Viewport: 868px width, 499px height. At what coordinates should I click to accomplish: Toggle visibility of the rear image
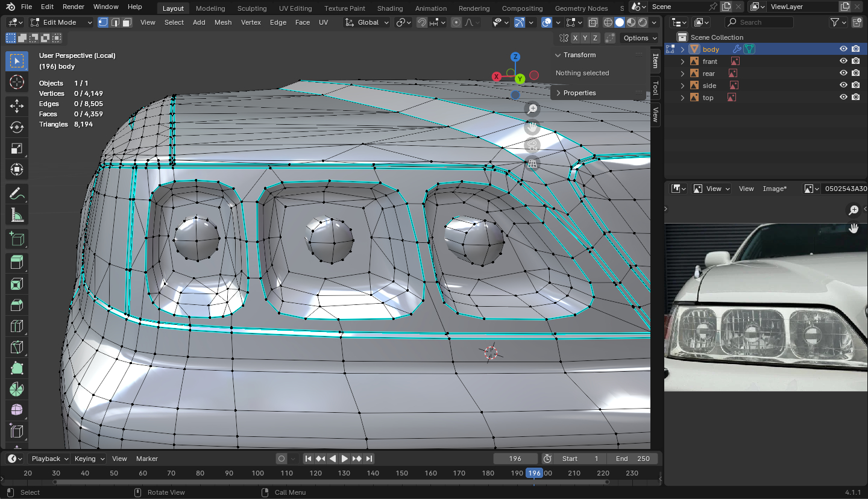[843, 74]
